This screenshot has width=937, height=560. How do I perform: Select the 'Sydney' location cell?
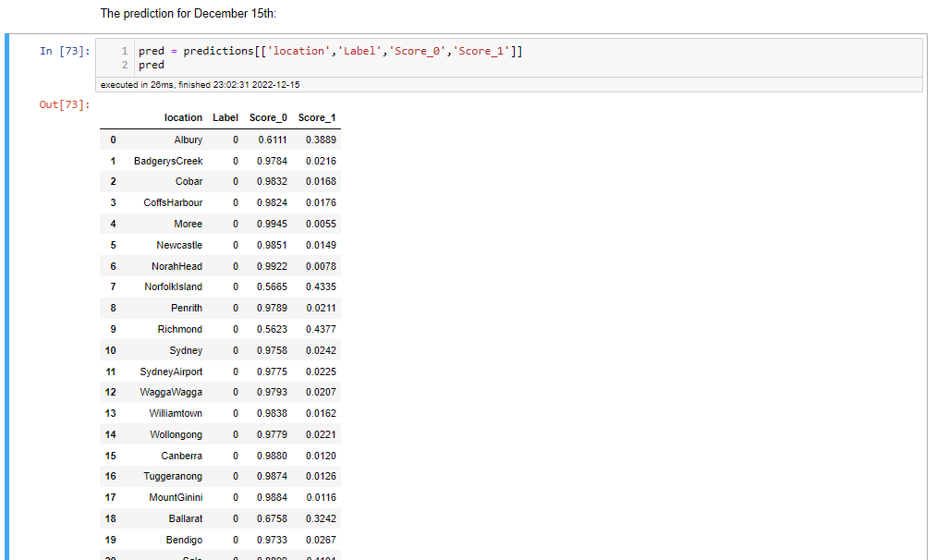click(186, 351)
